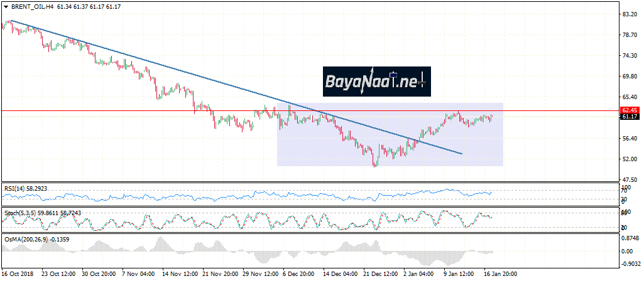Viewport: 644px width, 281px height.
Task: Click the 21 Dec 12:00 date label
Action: tap(382, 275)
